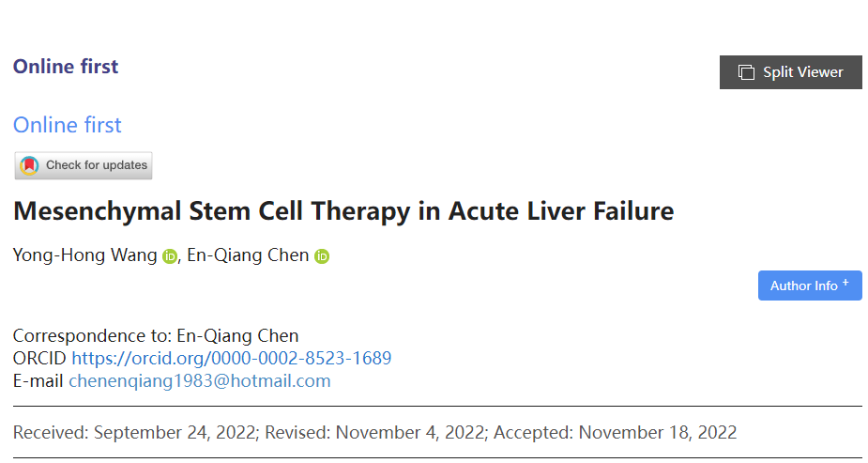Viewport: 868px width, 463px height.
Task: Open the Author Info panel label
Action: (803, 286)
